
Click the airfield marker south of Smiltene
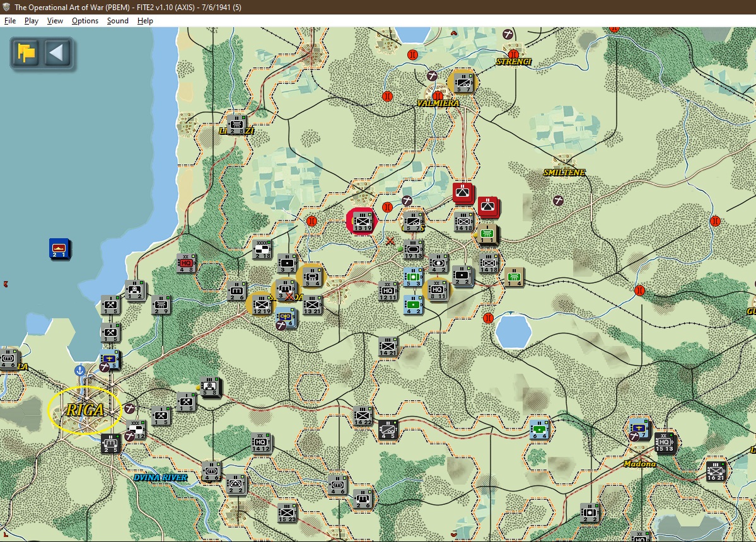click(558, 200)
